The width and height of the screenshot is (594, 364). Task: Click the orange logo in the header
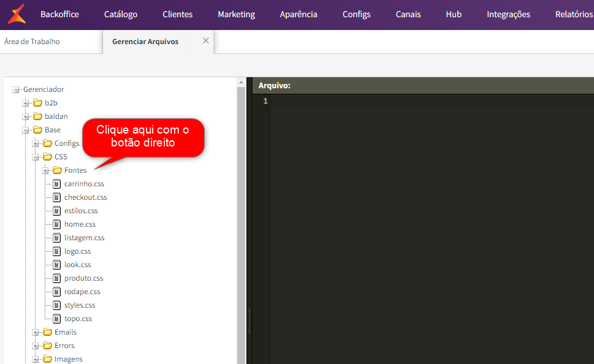[x=17, y=14]
